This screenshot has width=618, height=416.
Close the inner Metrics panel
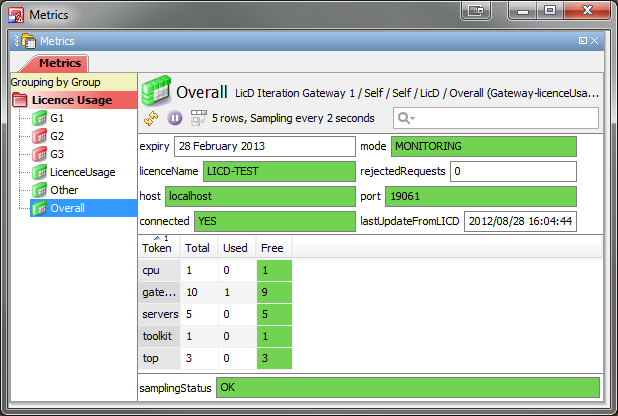coord(595,41)
